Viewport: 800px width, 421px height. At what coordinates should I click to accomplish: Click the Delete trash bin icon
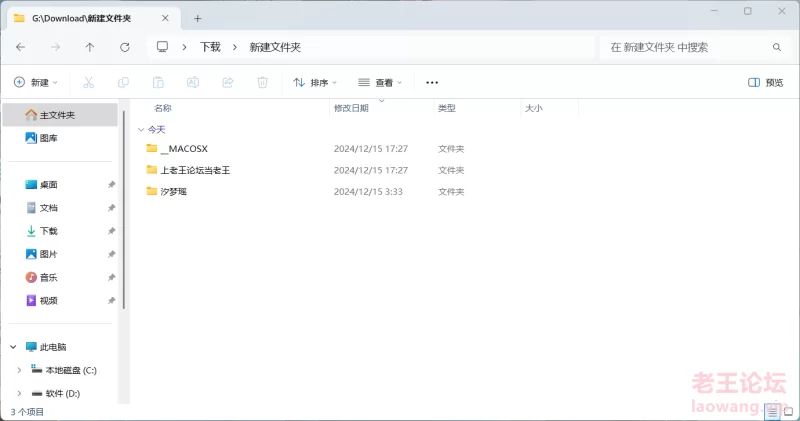(x=262, y=83)
